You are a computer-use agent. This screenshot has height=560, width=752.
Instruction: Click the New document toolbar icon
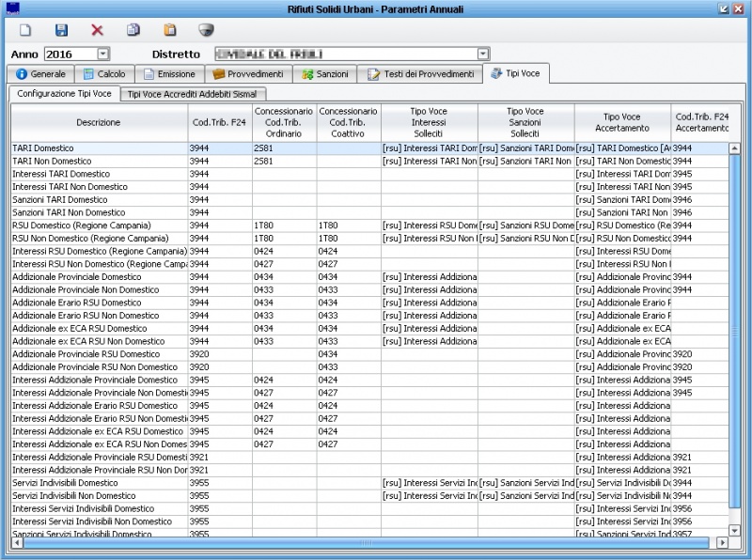pyautogui.click(x=25, y=30)
